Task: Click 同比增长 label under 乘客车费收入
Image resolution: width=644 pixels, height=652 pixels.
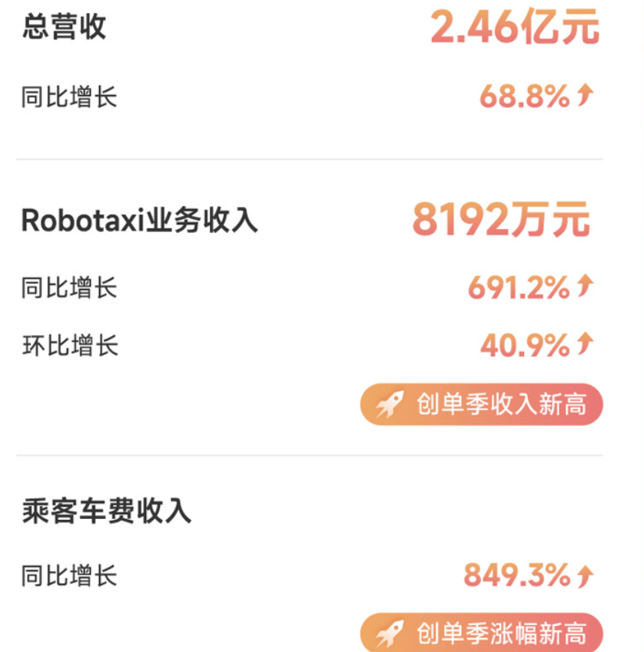Action: coord(69,575)
